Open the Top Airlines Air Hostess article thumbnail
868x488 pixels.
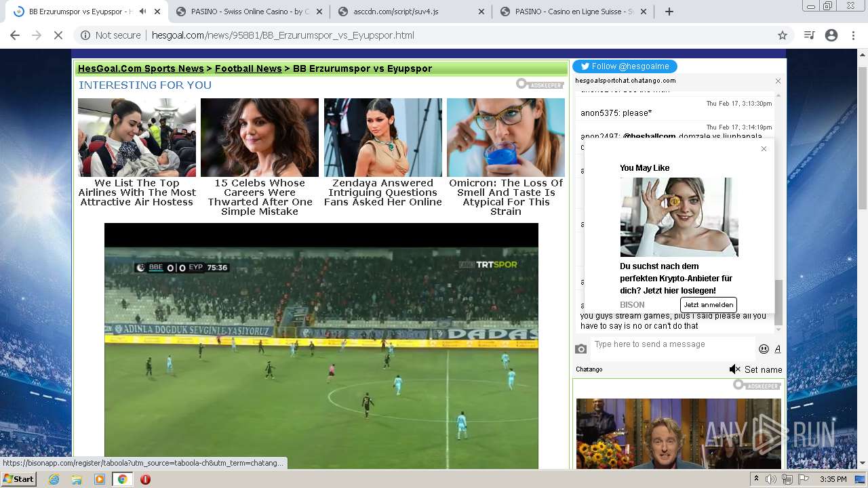pyautogui.click(x=137, y=138)
